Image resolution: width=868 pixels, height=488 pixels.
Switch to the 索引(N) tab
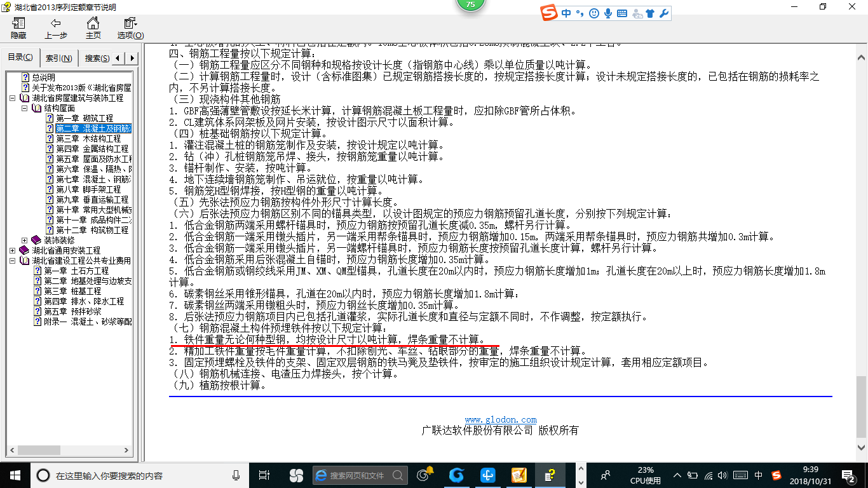coord(59,58)
